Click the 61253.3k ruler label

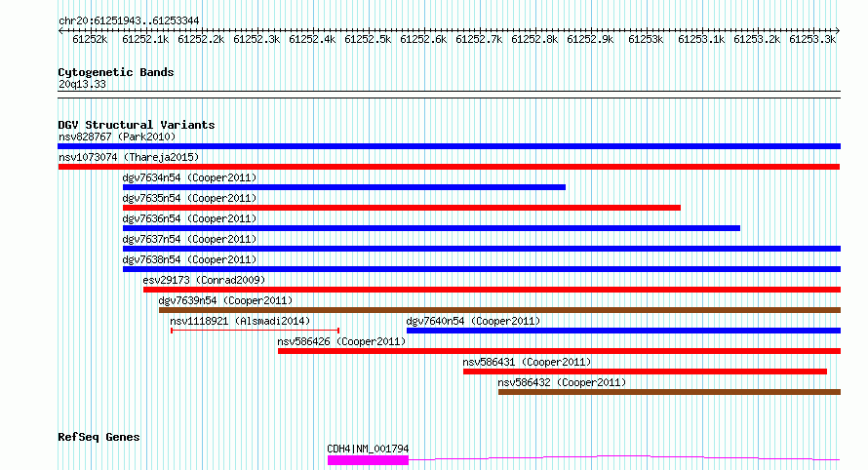(x=812, y=39)
